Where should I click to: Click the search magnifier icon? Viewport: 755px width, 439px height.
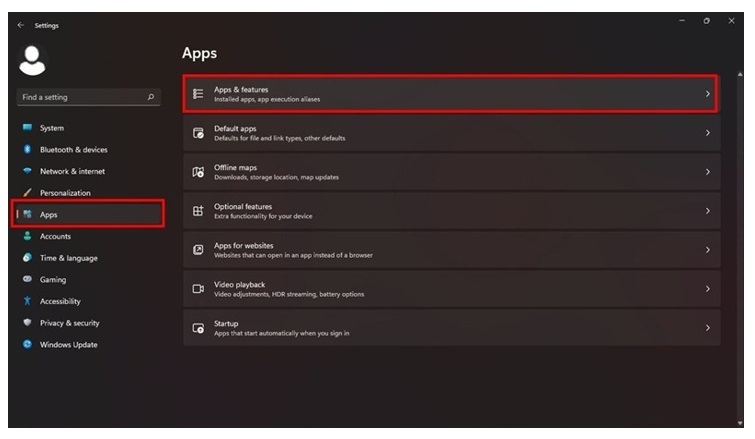coord(151,97)
